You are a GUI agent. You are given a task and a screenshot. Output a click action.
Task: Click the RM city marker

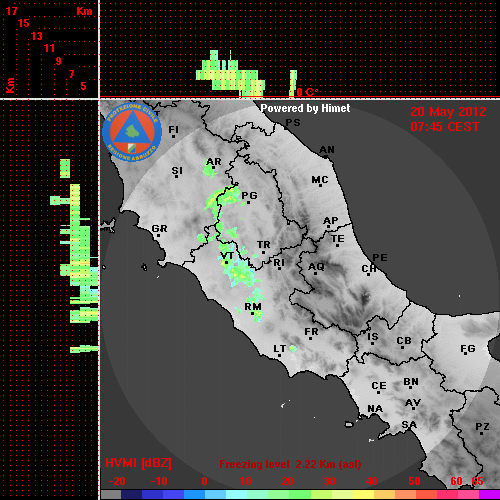[253, 314]
